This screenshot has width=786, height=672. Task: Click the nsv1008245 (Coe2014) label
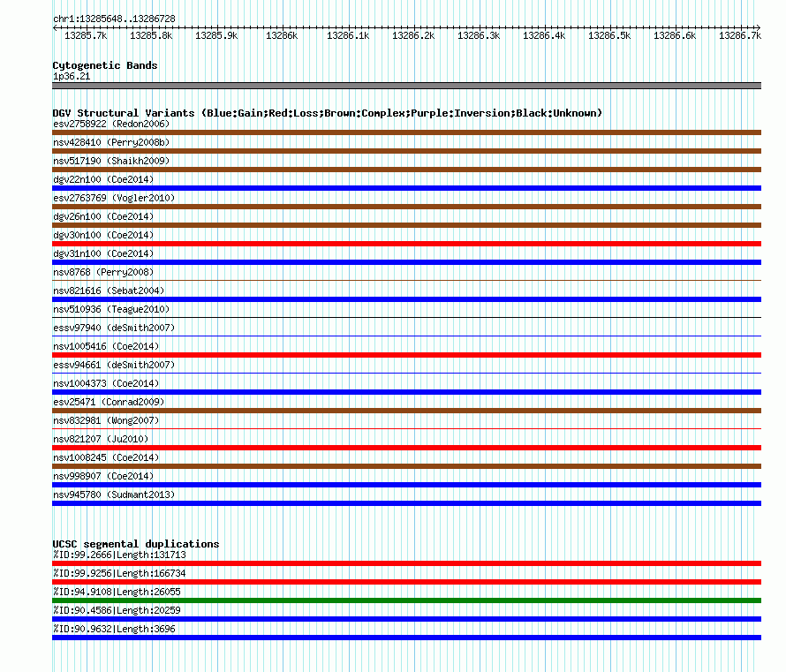point(106,457)
